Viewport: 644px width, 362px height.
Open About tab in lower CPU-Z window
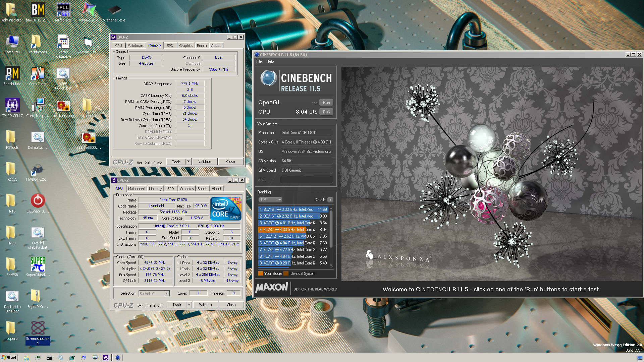217,189
